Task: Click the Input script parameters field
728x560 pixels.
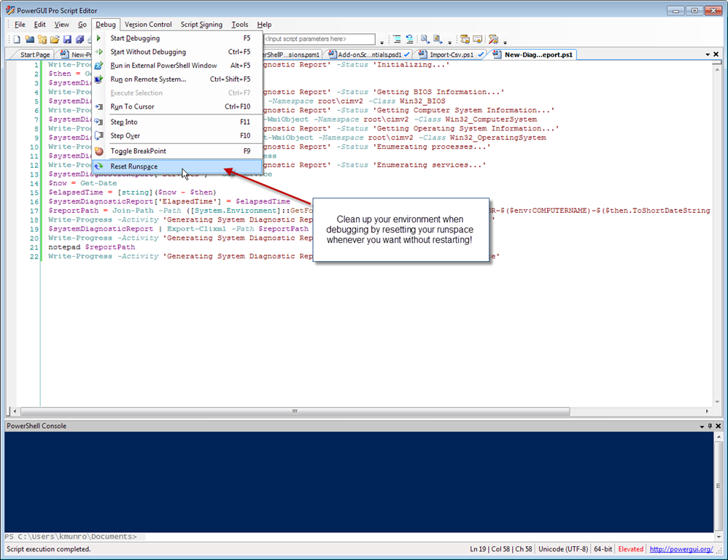Action: coord(318,39)
